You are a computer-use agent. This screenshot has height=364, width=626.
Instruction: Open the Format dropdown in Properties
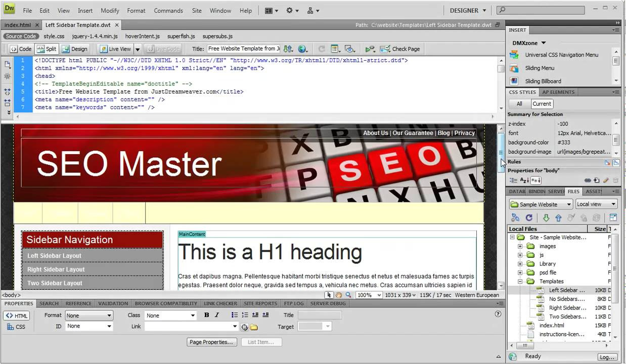89,315
